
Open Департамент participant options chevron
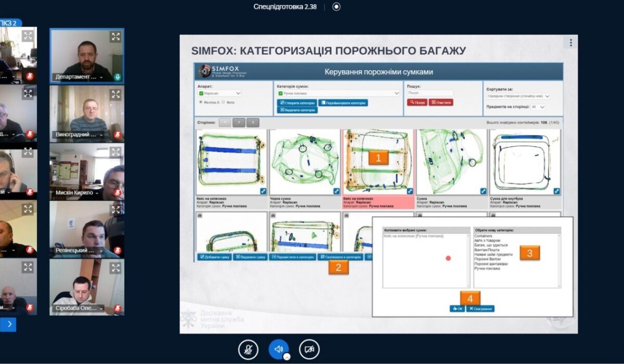(101, 77)
